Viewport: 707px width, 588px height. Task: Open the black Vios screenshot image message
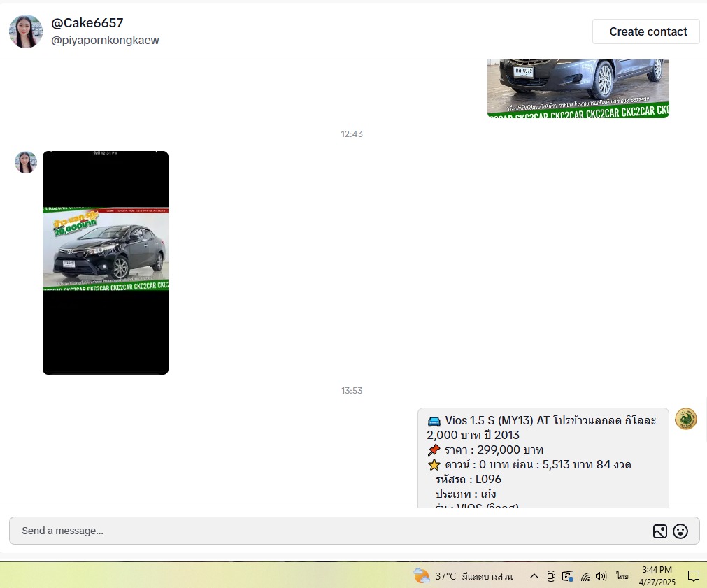106,262
